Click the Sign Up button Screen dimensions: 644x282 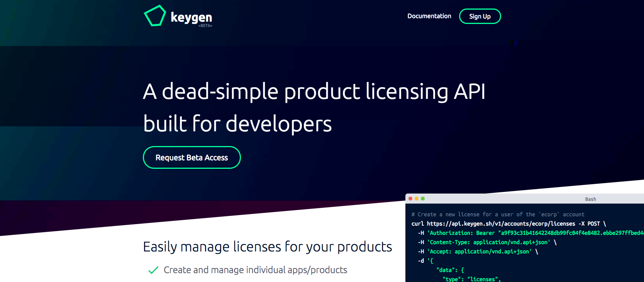pos(480,16)
